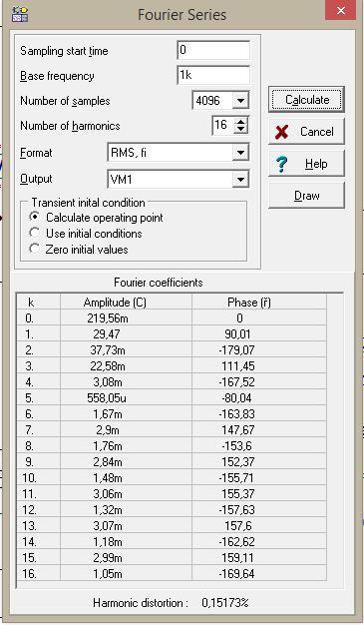364x625 pixels.
Task: Increase number of harmonics with up arrow
Action: (240, 121)
